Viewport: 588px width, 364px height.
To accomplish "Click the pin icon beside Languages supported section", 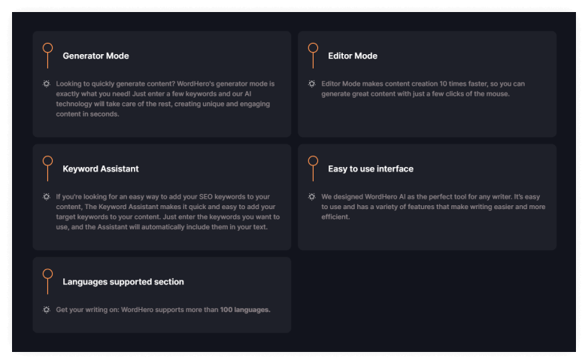I will point(47,281).
